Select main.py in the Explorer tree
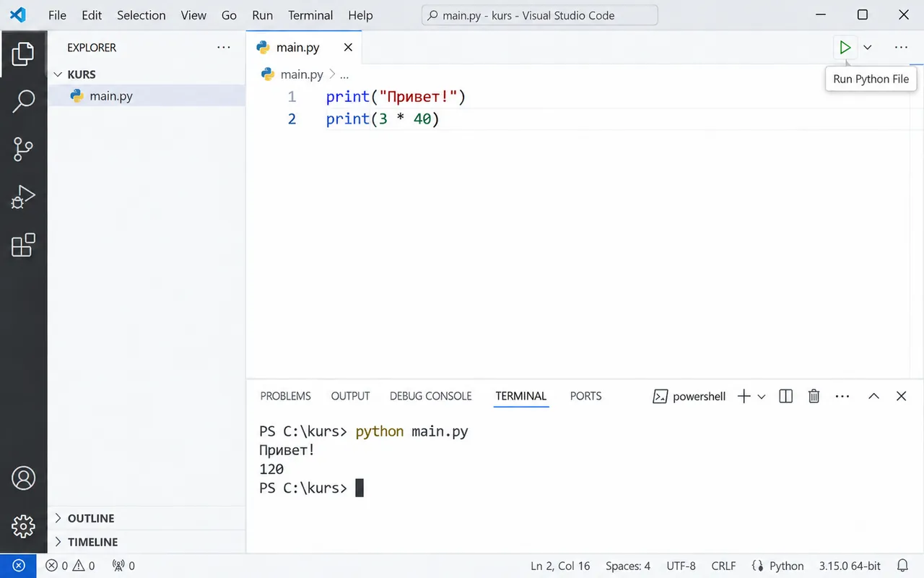 pyautogui.click(x=147, y=96)
